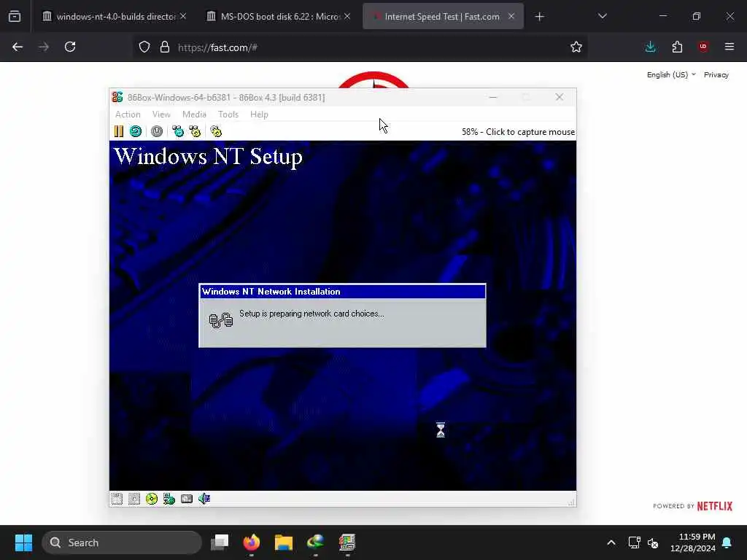Click the grey ACPI shutdown power icon
This screenshot has width=747, height=560.
pyautogui.click(x=157, y=131)
